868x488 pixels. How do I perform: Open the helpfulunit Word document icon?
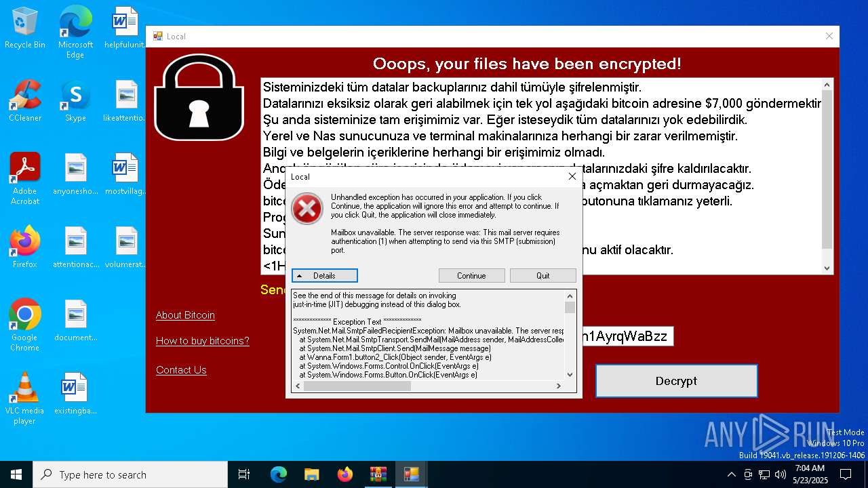pos(125,27)
